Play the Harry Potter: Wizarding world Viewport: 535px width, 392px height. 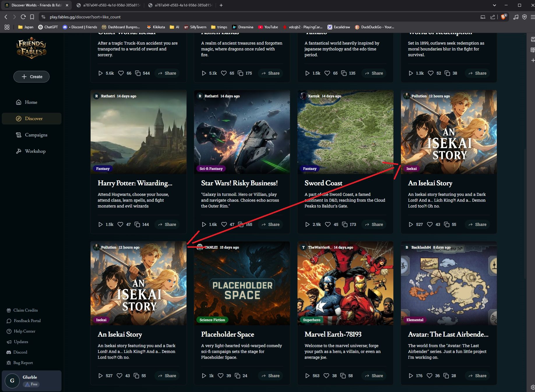(101, 224)
